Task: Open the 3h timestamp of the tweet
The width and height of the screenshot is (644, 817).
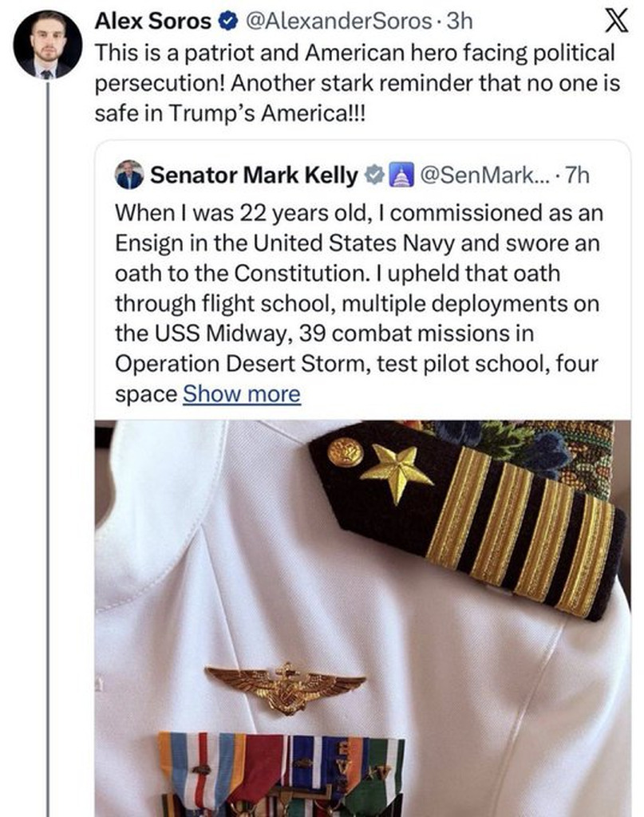Action: [460, 23]
